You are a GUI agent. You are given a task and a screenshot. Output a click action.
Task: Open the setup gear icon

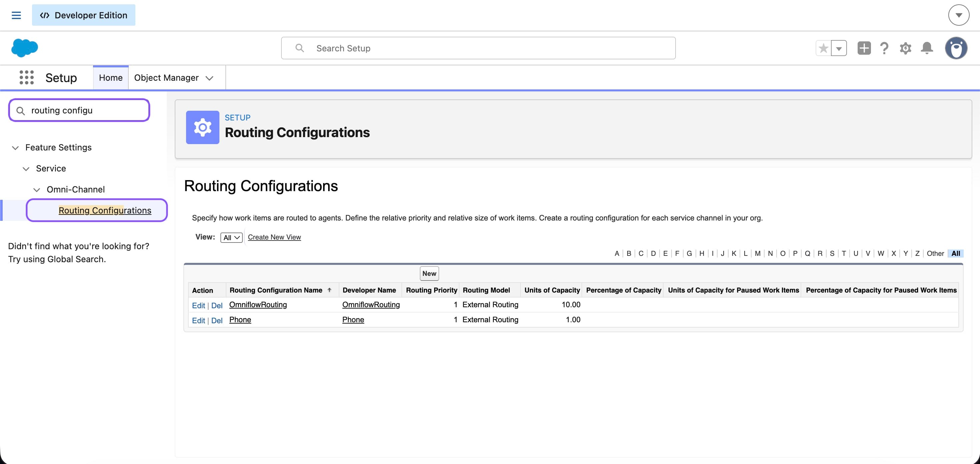905,48
